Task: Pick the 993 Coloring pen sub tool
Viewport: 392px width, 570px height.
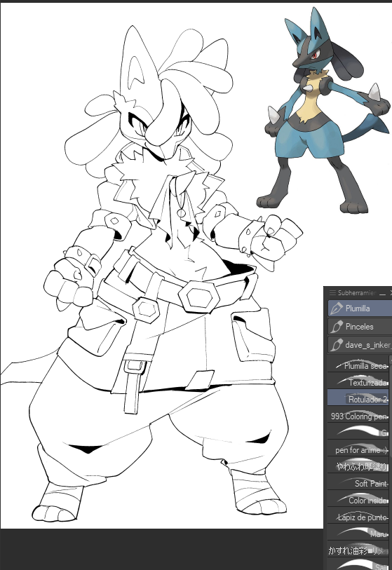Action: click(x=358, y=415)
